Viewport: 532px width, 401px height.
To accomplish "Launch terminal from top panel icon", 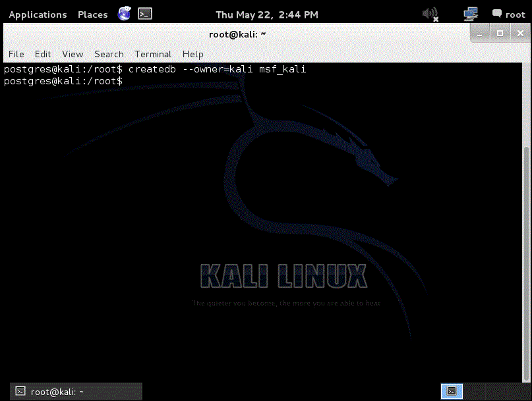I will [x=145, y=14].
